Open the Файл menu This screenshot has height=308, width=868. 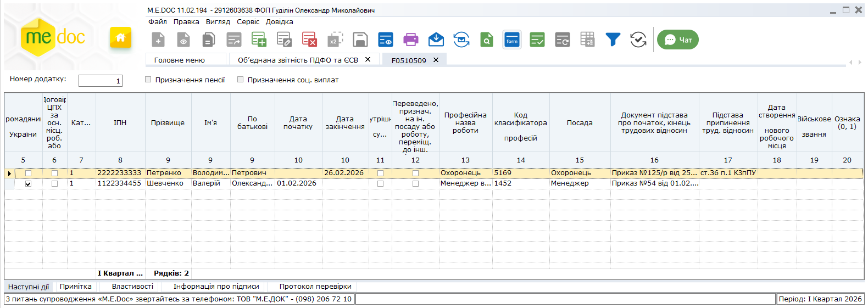157,22
